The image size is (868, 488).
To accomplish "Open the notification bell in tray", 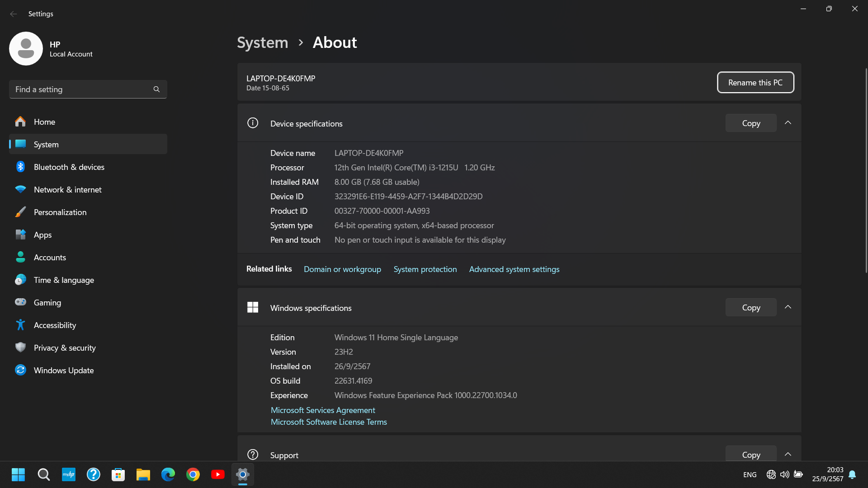I will pos(852,474).
